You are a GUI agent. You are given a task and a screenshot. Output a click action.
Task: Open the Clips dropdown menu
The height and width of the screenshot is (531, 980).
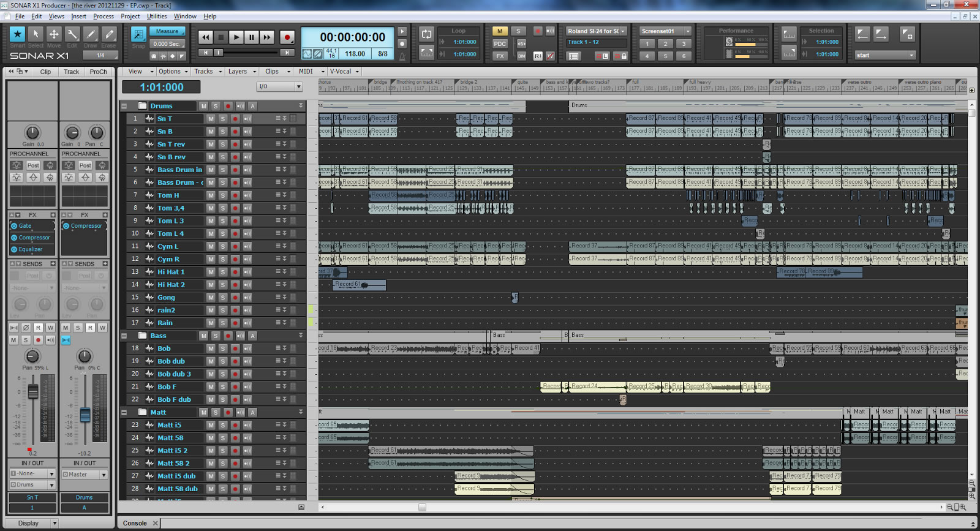[x=275, y=72]
